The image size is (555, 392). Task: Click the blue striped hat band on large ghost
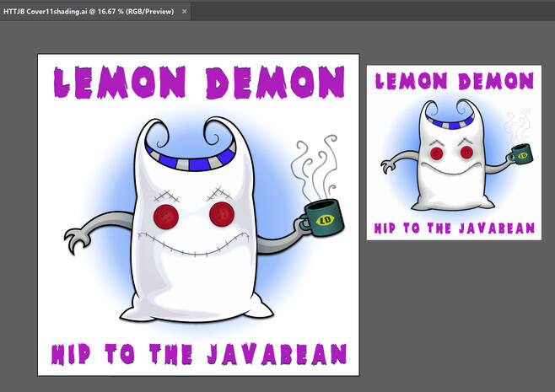click(191, 158)
